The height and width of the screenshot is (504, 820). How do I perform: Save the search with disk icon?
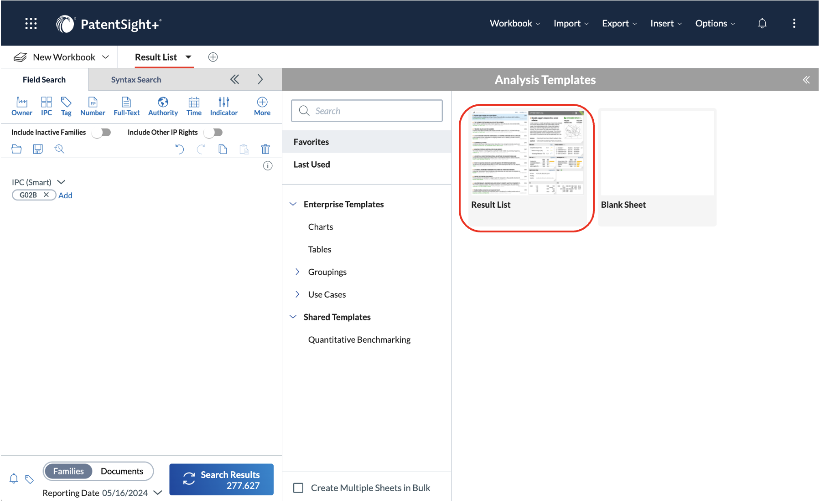click(38, 149)
